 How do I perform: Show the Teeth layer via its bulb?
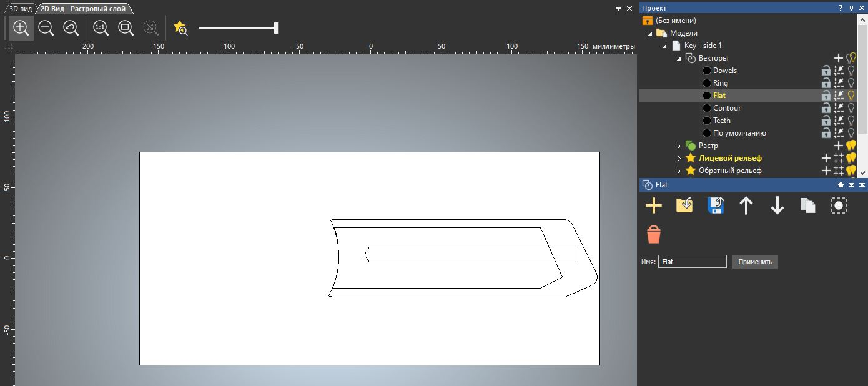851,121
